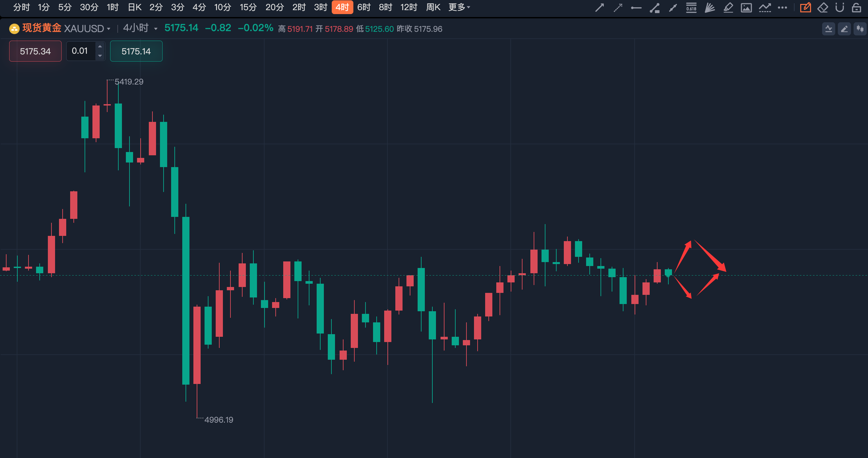Expand the 更多 timeframe dropdown
The width and height of the screenshot is (868, 458).
pos(459,7)
